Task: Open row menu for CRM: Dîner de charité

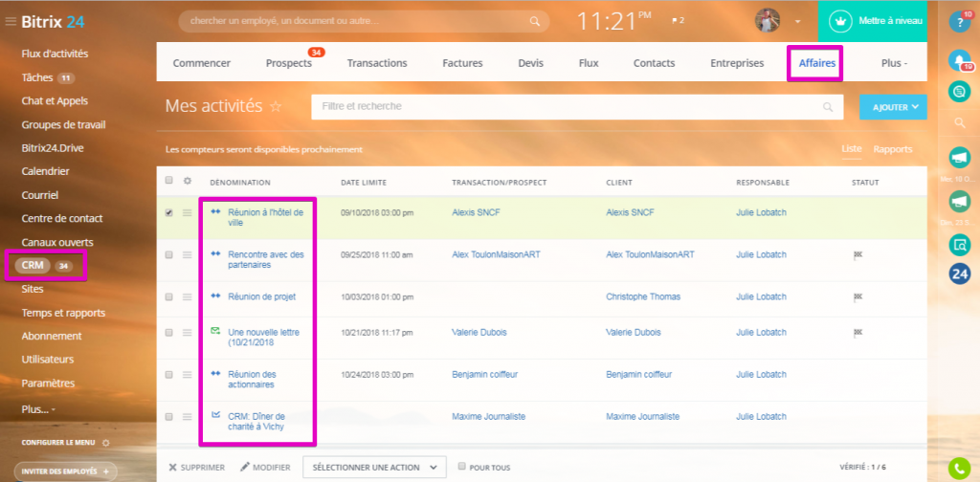Action: (187, 416)
